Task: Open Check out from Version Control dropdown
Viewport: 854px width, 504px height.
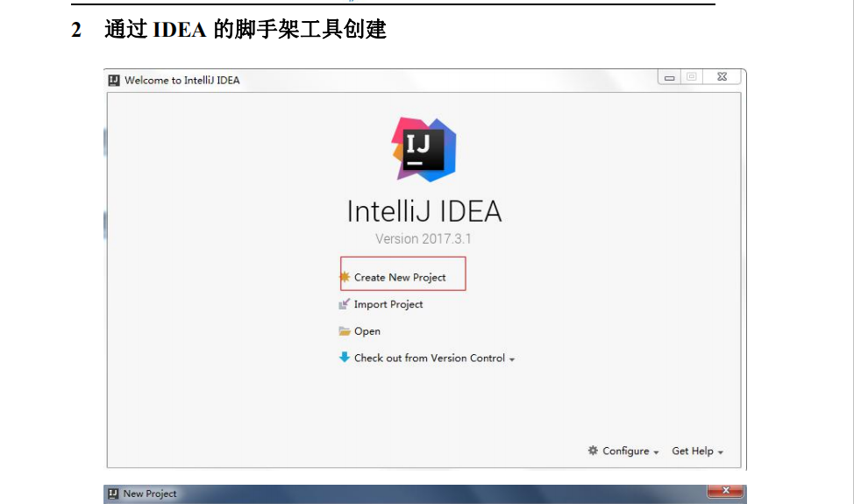Action: pos(434,358)
